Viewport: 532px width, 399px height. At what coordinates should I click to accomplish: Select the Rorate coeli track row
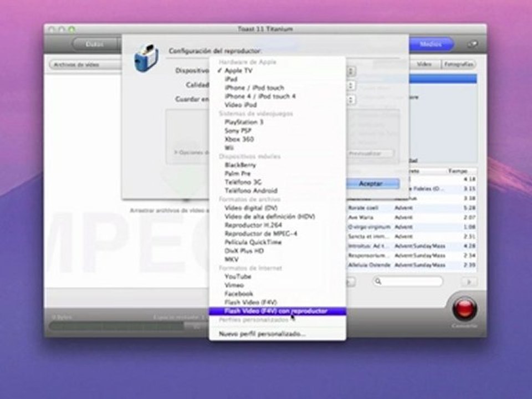tap(411, 208)
